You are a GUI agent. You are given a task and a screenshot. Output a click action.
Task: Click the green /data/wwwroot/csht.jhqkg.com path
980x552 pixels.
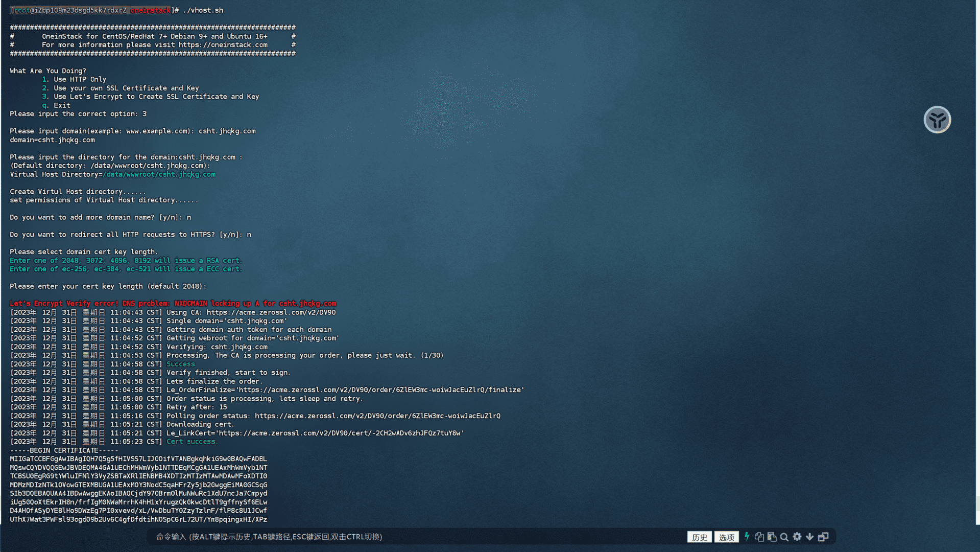[x=159, y=175]
